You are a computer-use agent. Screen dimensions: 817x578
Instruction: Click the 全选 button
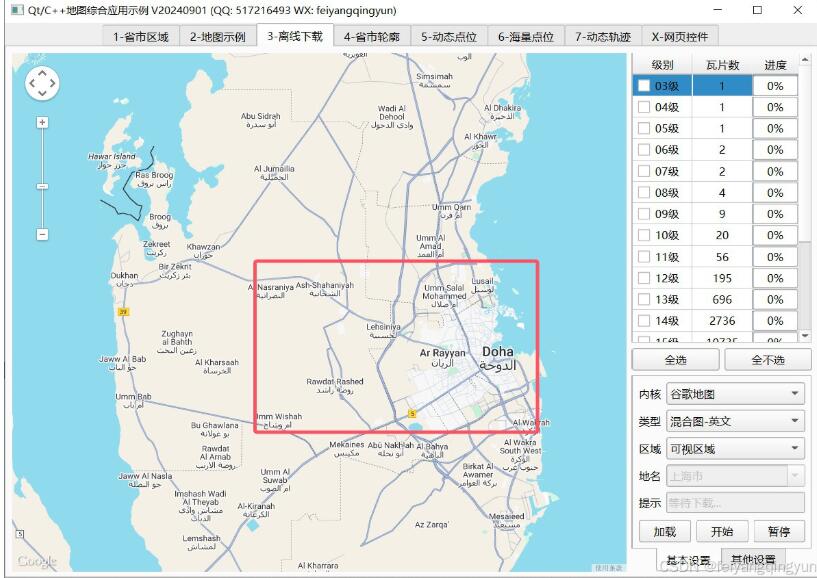point(676,360)
